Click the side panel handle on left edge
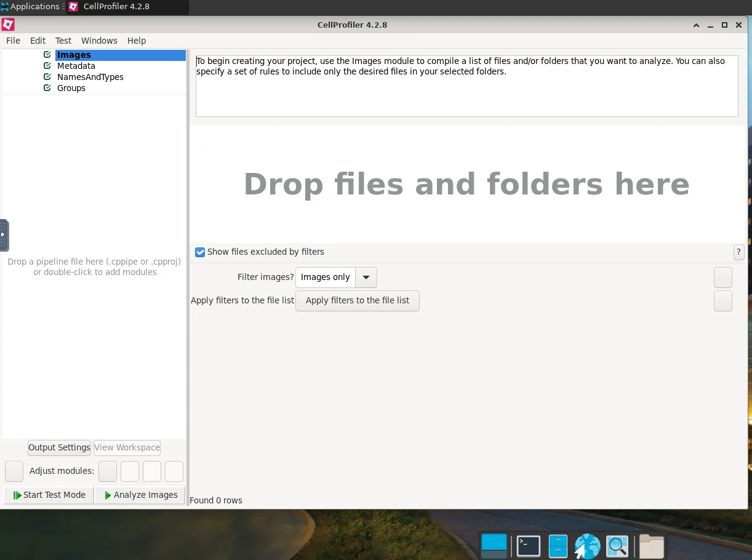The height and width of the screenshot is (560, 752). point(4,235)
